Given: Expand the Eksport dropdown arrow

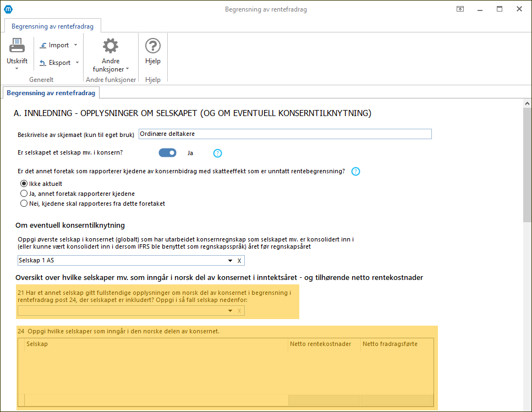Looking at the screenshot, I should point(78,63).
